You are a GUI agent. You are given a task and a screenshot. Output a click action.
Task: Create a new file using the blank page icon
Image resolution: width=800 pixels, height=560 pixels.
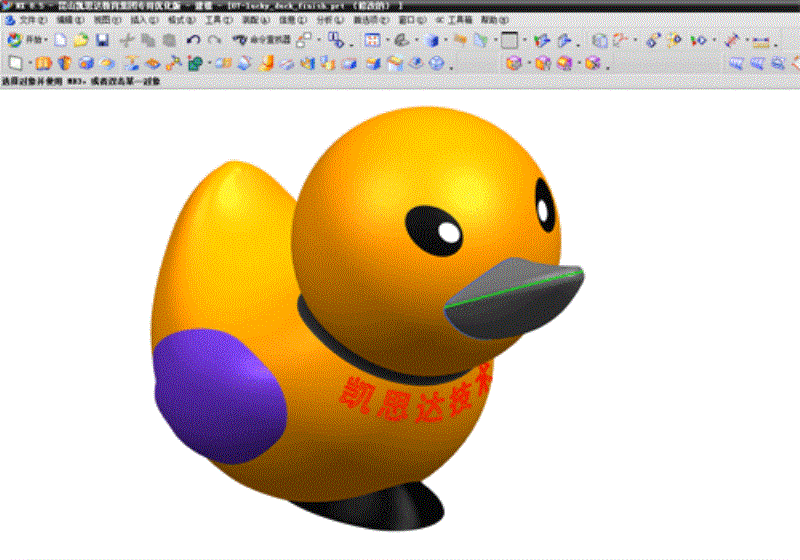[x=61, y=41]
